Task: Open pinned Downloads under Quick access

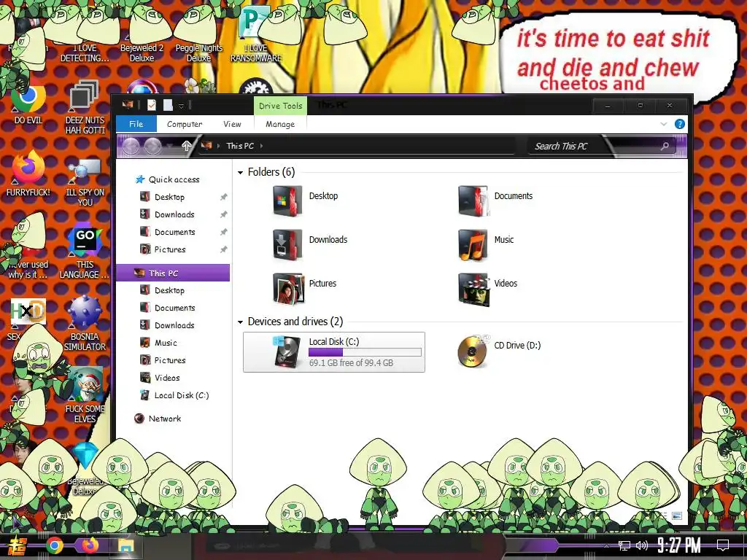Action: pyautogui.click(x=174, y=214)
